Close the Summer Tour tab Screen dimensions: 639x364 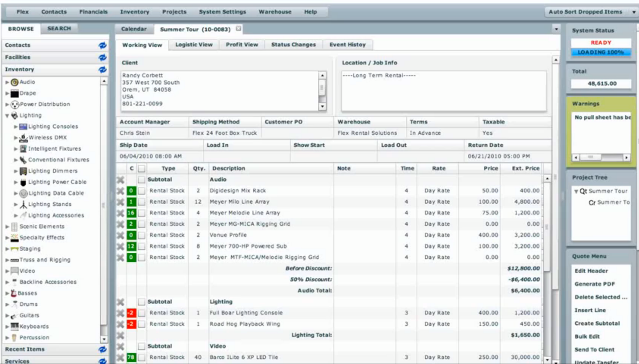(238, 29)
